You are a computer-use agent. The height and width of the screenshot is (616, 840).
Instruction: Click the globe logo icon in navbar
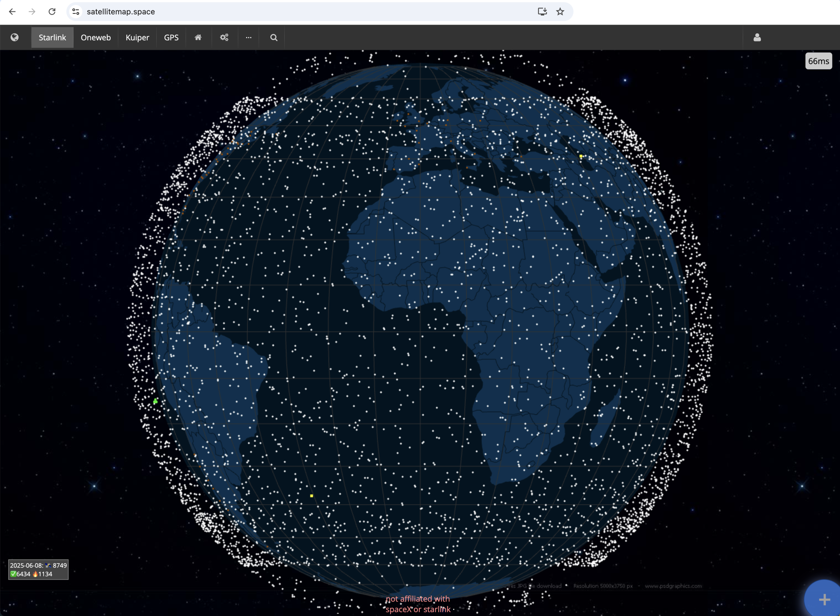point(14,37)
